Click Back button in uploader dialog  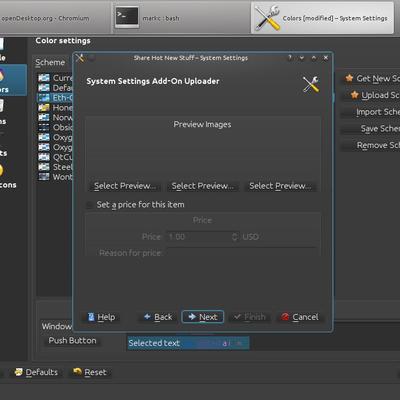[158, 317]
